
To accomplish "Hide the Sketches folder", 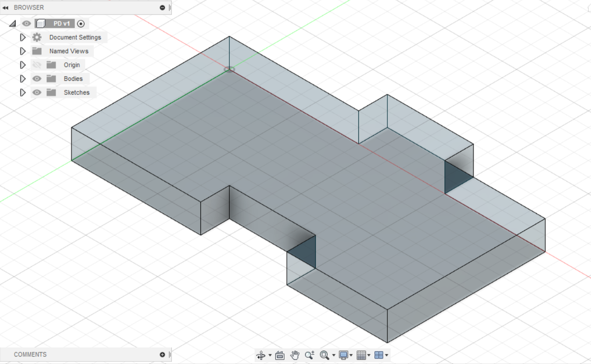I will coord(37,92).
